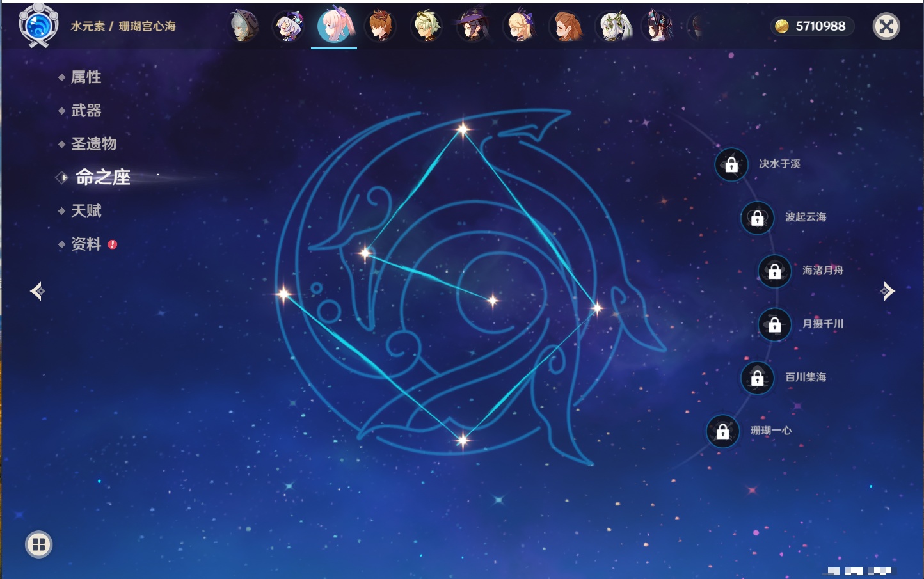Close the character screen with X button

click(886, 26)
